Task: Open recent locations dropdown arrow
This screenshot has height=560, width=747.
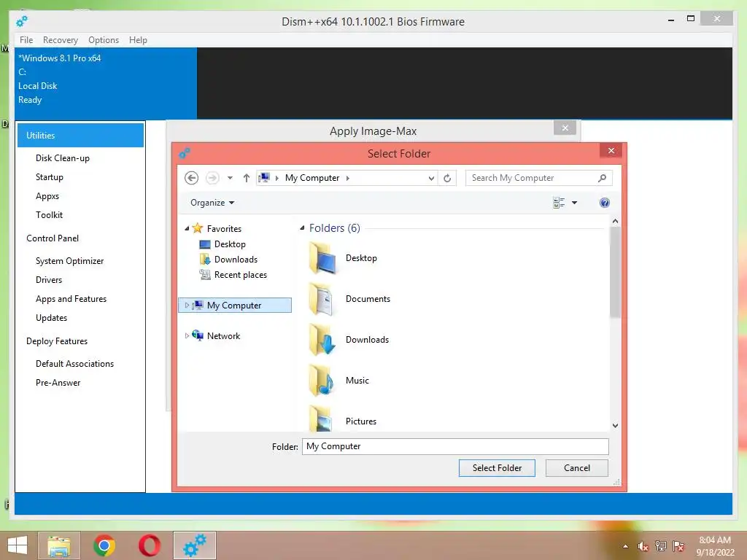Action: point(230,178)
